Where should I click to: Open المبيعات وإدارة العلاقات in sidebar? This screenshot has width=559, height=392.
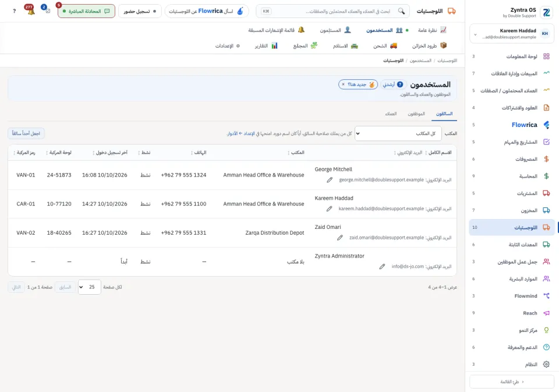[511, 73]
